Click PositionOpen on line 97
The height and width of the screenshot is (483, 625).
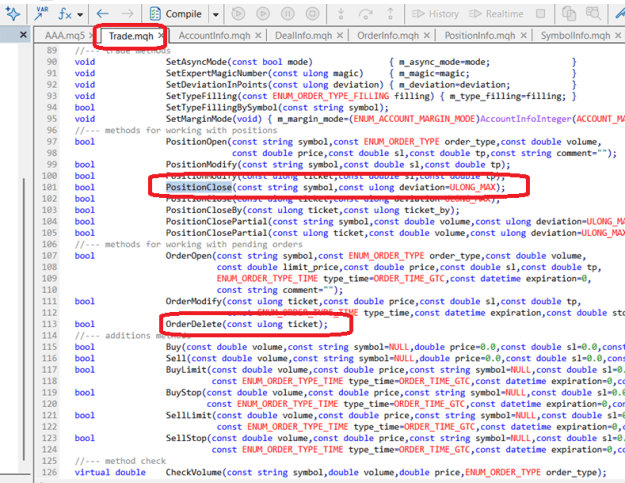196,142
